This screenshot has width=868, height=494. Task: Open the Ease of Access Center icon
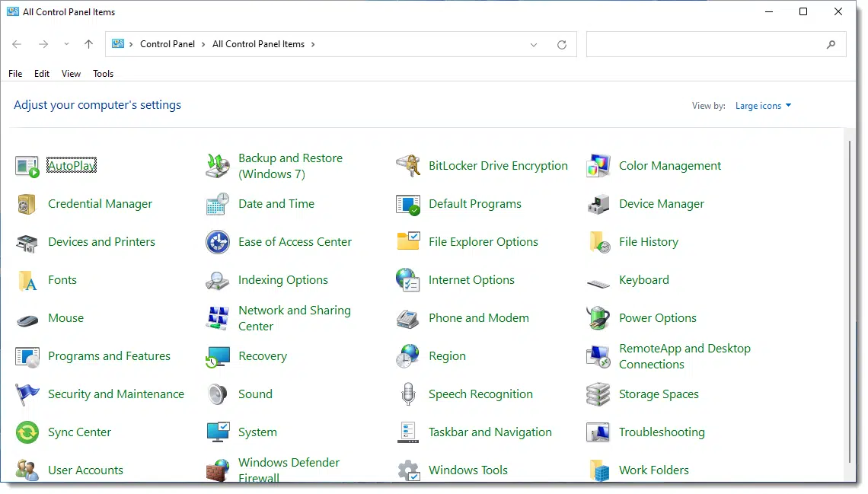point(218,242)
